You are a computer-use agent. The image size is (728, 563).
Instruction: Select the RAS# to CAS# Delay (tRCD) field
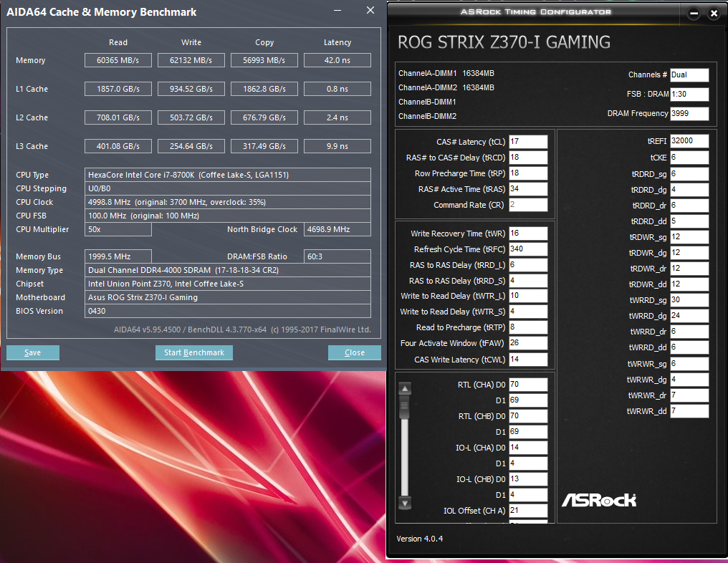click(x=528, y=158)
